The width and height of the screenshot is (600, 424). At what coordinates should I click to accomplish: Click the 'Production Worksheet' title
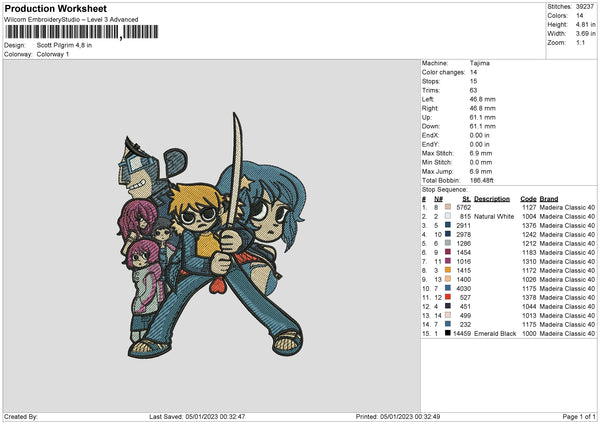[x=55, y=8]
